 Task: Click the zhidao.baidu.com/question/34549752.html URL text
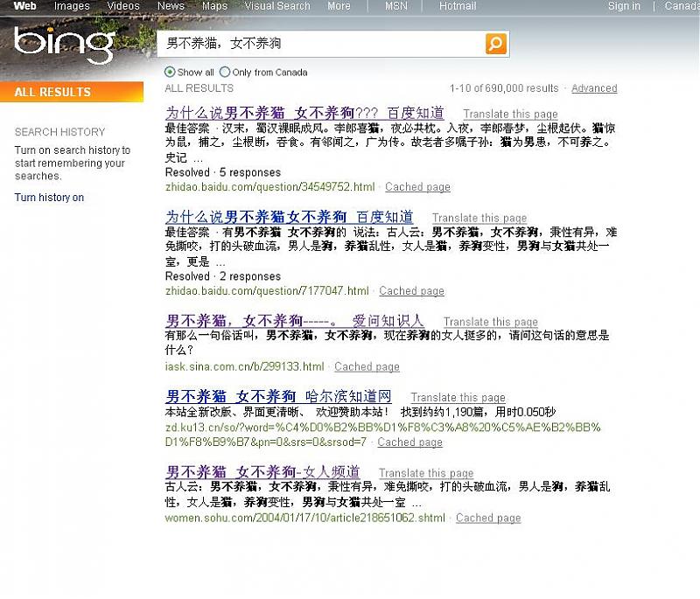(x=270, y=187)
